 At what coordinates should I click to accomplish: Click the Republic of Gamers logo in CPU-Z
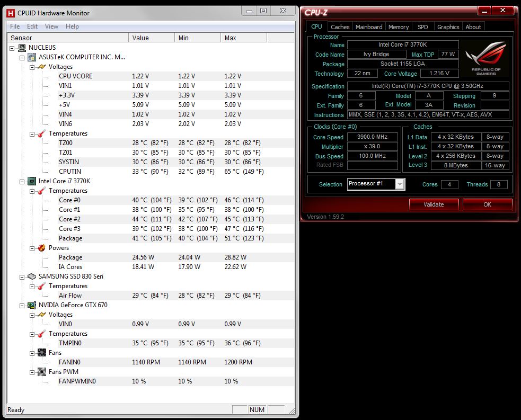pos(486,59)
